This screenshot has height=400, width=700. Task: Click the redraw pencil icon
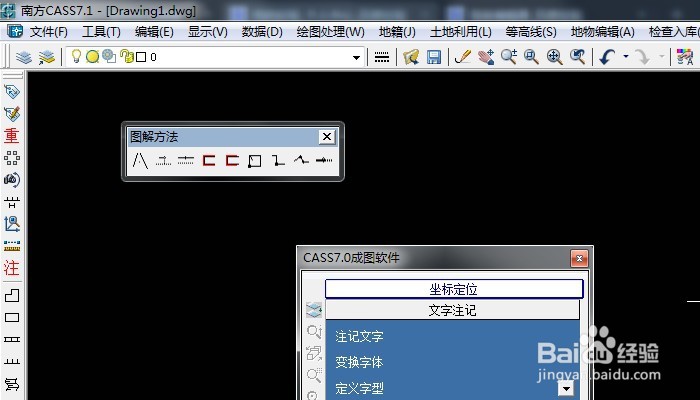point(463,57)
